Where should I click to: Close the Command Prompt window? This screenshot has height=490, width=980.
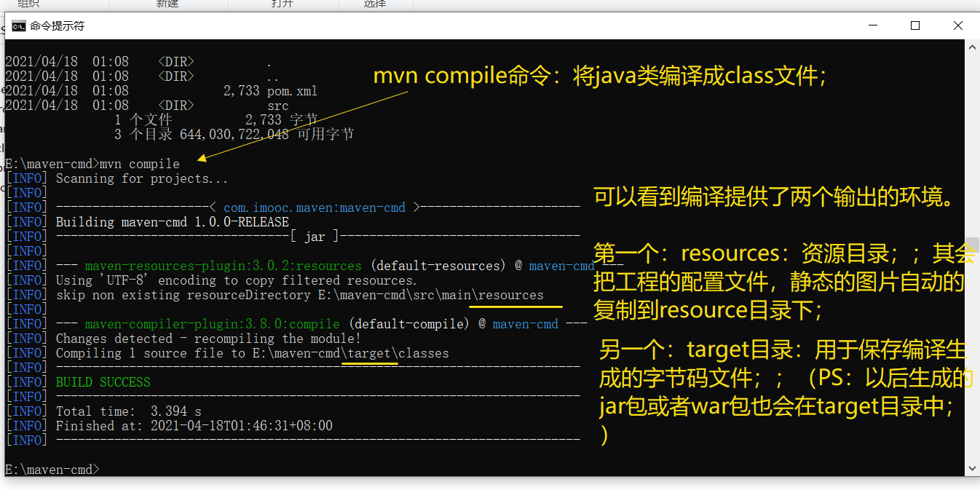[x=957, y=25]
